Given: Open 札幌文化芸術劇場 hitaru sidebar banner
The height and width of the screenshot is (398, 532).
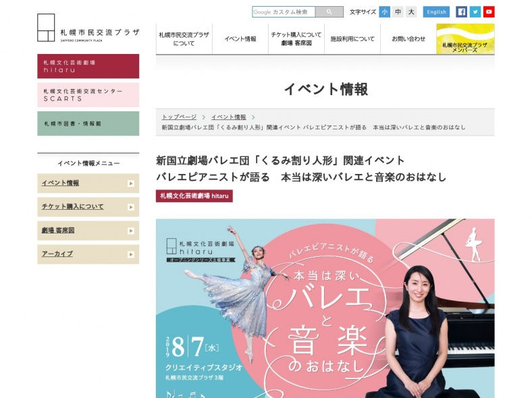Looking at the screenshot, I should [x=88, y=66].
